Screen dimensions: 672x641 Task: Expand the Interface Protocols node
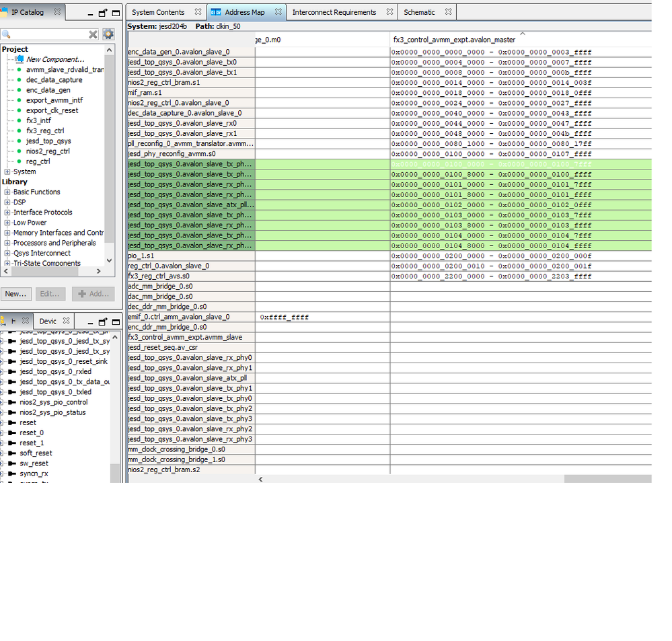coord(7,213)
